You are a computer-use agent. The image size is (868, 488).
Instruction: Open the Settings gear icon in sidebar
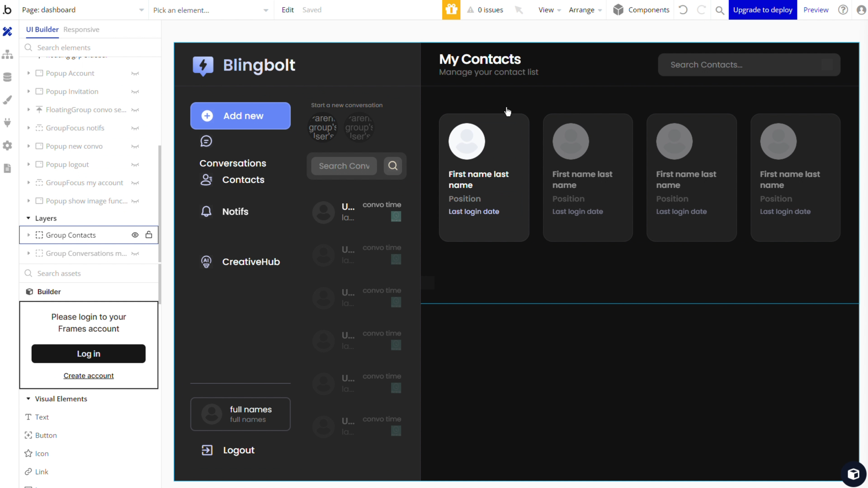pos(7,145)
